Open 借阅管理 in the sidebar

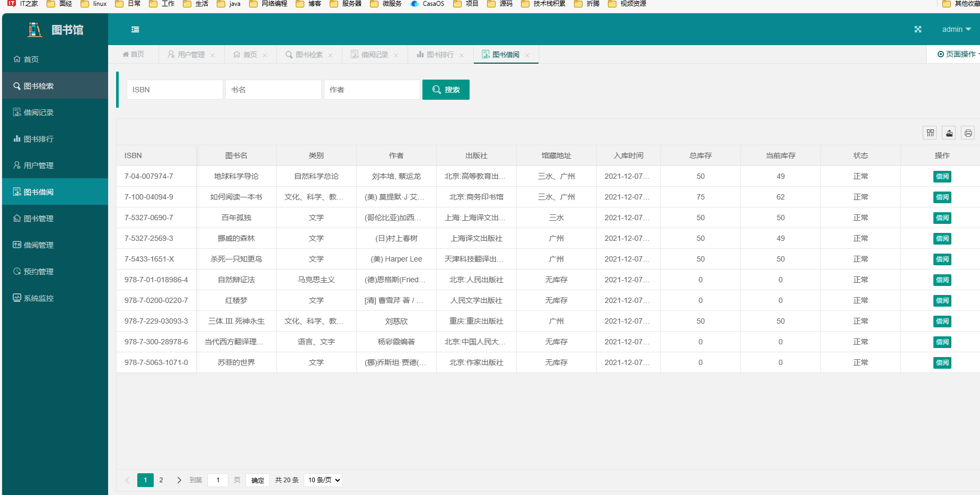(55, 245)
